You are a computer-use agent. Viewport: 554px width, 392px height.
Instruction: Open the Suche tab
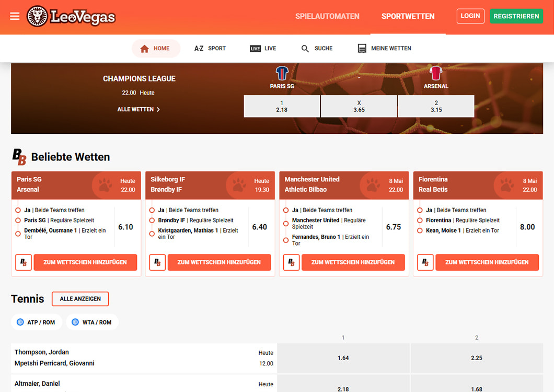pyautogui.click(x=317, y=49)
